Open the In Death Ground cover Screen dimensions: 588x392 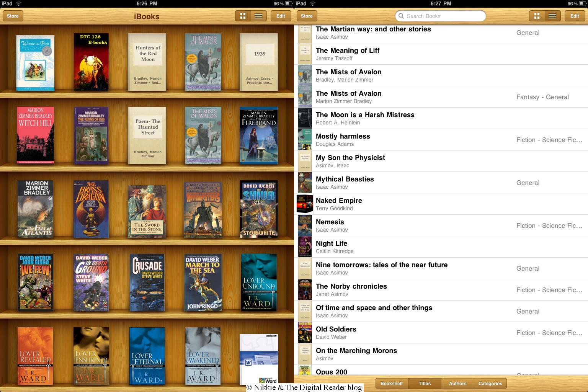(91, 283)
